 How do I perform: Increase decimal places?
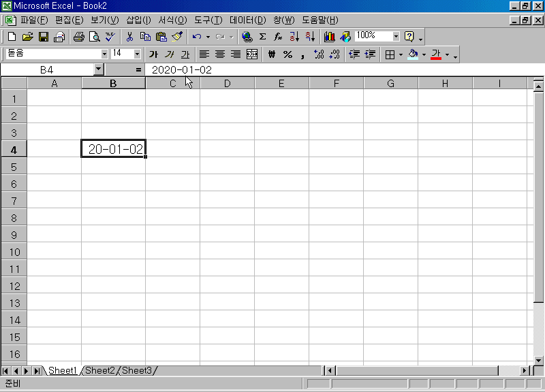pos(319,54)
